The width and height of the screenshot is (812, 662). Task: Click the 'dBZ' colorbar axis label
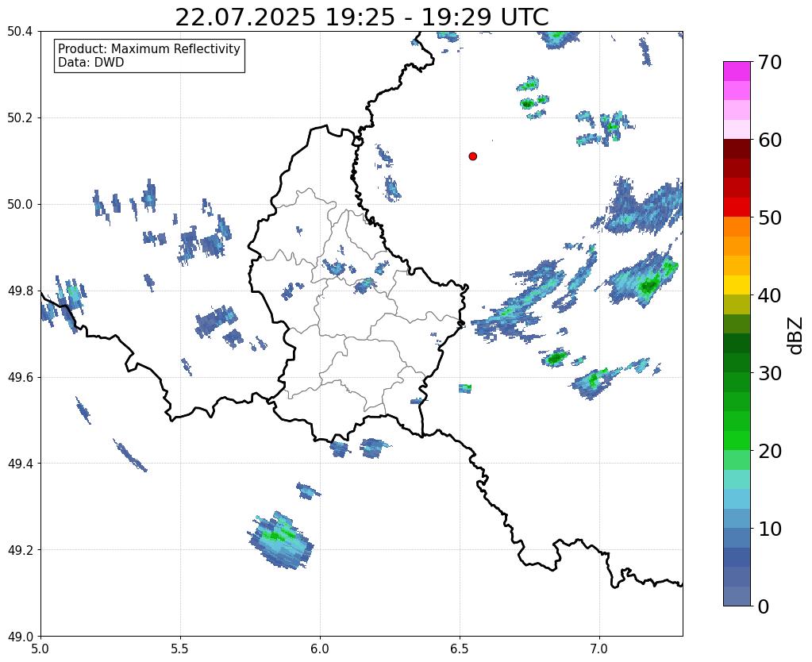(796, 336)
